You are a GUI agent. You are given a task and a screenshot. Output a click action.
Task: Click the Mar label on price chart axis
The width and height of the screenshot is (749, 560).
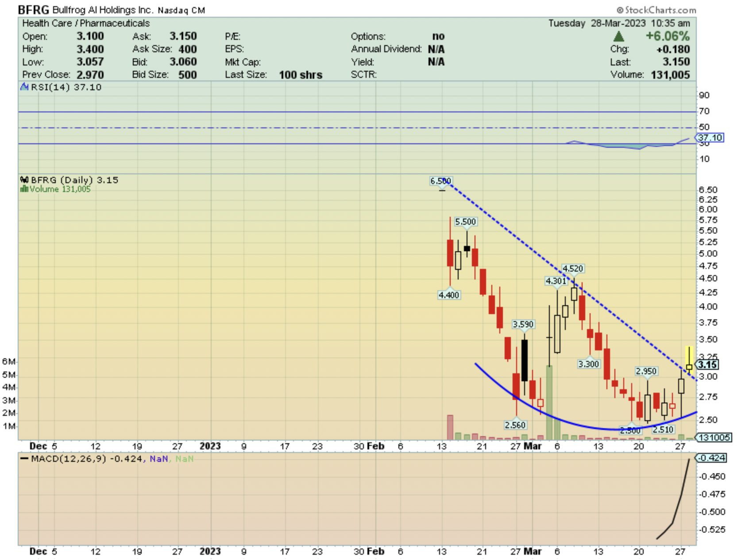pos(533,446)
